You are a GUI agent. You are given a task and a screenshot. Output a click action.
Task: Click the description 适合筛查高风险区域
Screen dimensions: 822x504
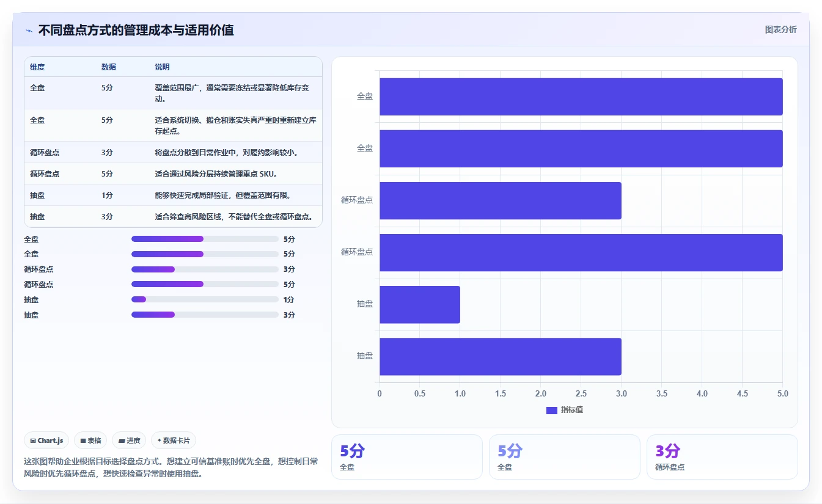pyautogui.click(x=235, y=216)
